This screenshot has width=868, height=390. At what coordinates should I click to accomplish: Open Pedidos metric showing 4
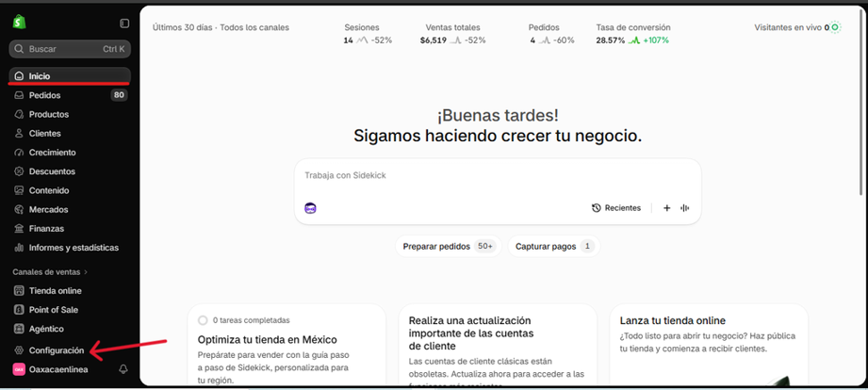551,34
